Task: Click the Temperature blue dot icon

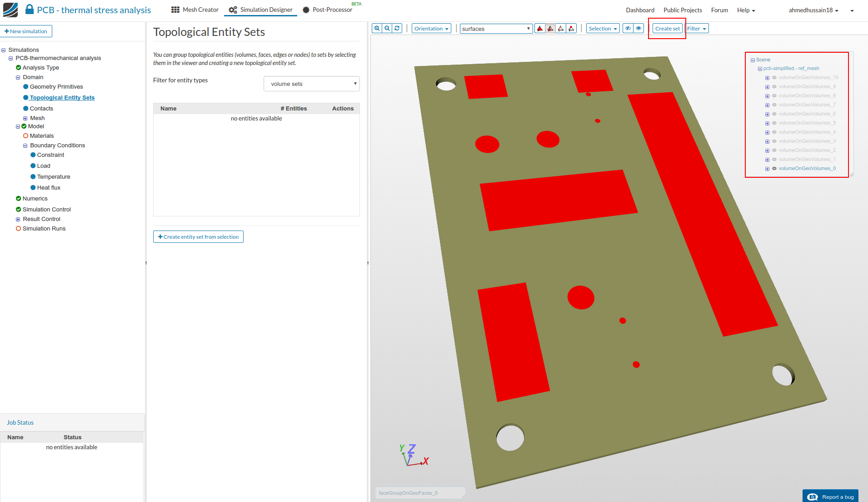Action: [33, 177]
